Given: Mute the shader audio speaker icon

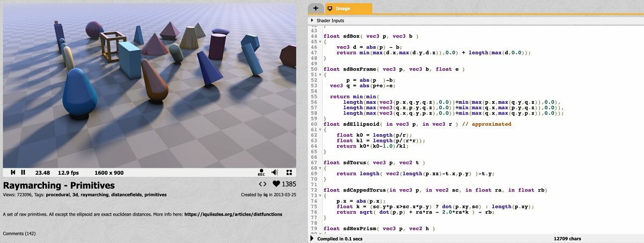Looking at the screenshot, I should (x=275, y=173).
